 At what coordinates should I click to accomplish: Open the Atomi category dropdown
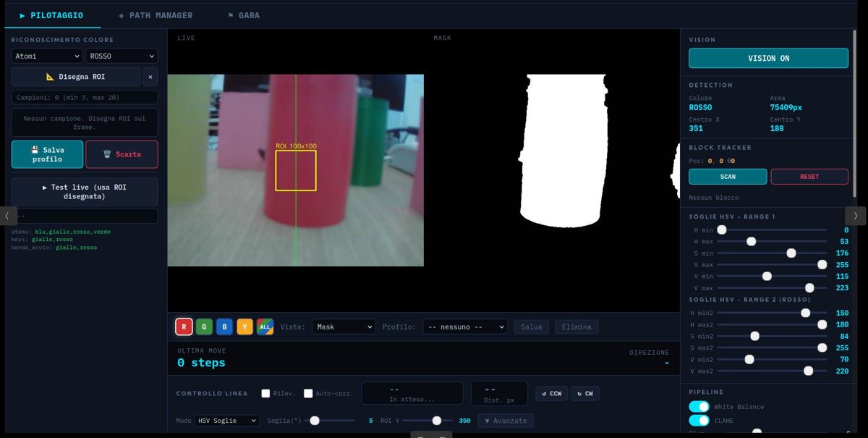[47, 56]
